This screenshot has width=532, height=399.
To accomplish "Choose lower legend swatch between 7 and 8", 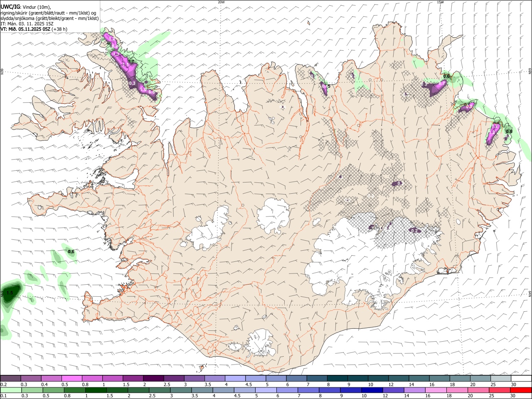I will click(308, 390).
